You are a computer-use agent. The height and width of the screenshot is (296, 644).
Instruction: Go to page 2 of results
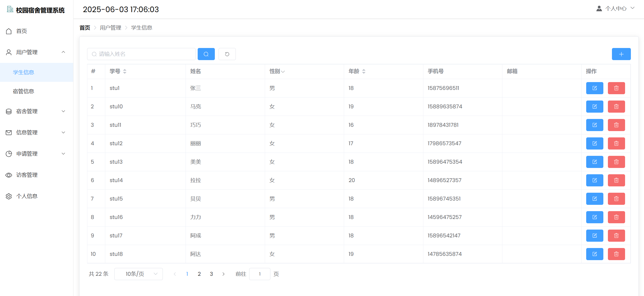pos(199,274)
